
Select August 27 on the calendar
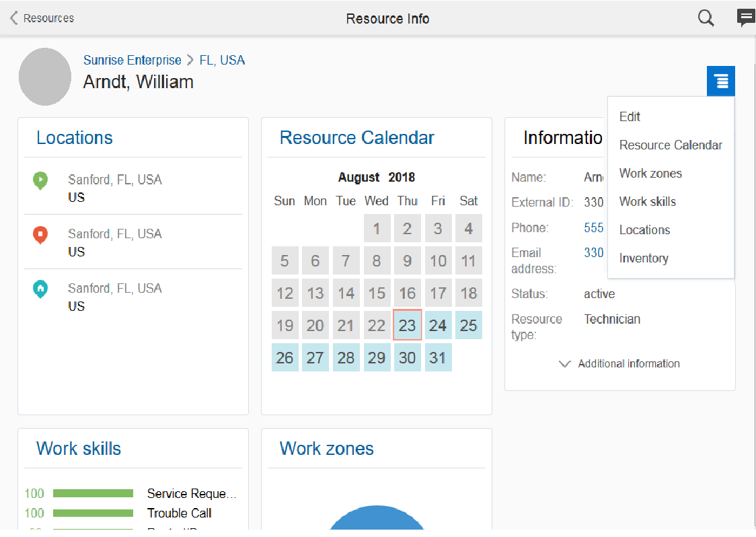315,357
